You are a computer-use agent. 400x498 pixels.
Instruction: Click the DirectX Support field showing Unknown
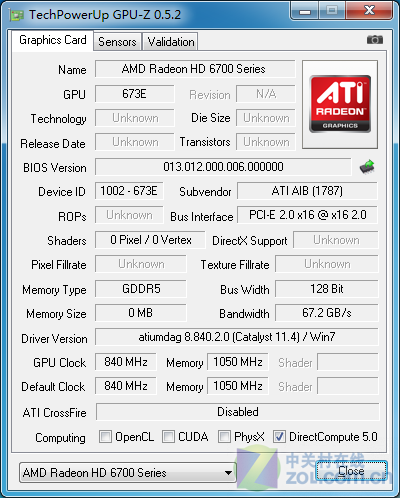click(x=336, y=240)
